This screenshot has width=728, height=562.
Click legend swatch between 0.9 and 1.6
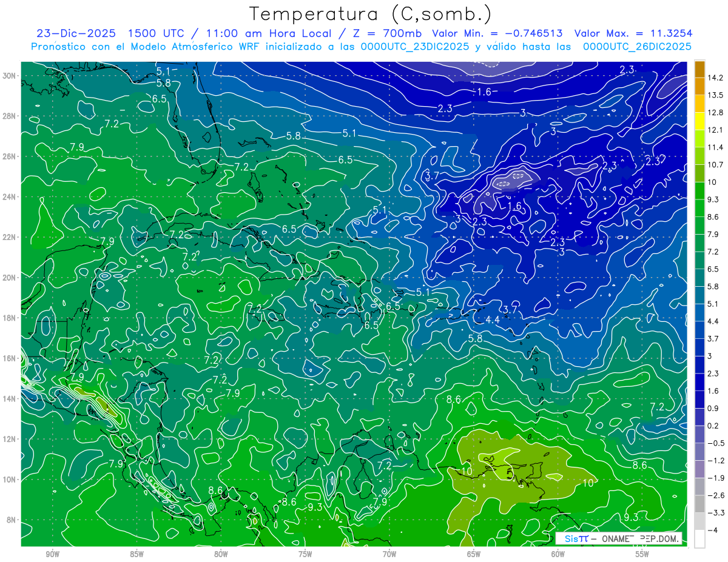click(699, 400)
